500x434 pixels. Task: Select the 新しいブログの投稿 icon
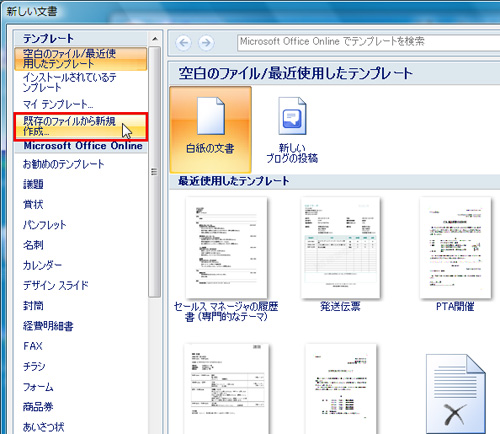[x=292, y=129]
